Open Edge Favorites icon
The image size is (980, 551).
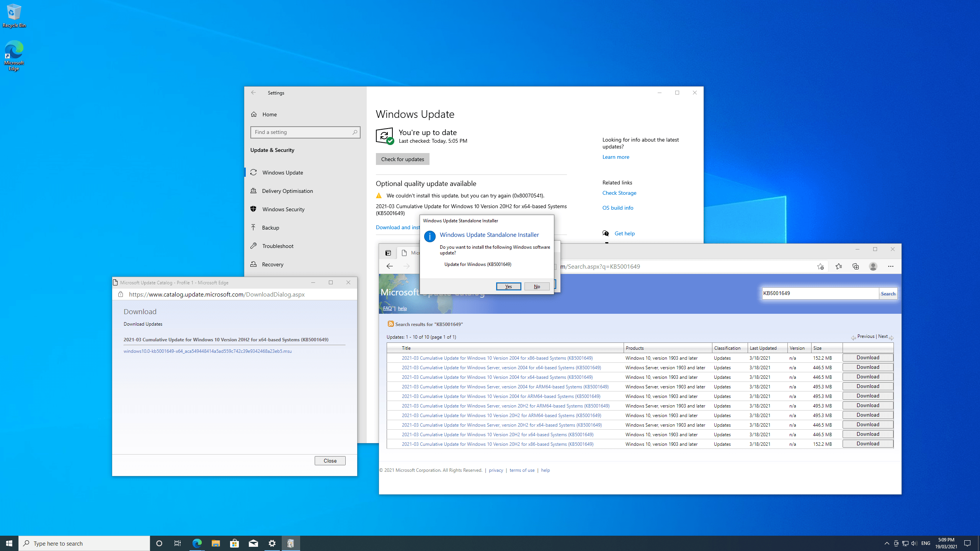[838, 266]
